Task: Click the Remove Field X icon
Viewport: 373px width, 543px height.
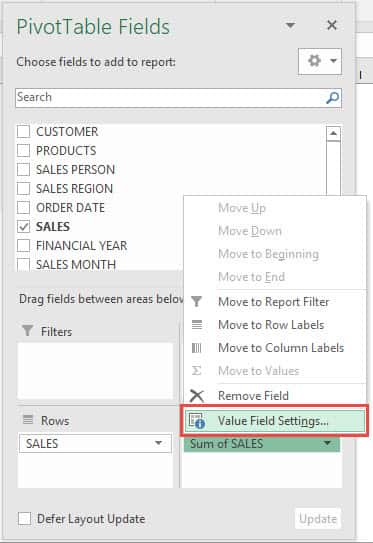Action: pyautogui.click(x=197, y=395)
